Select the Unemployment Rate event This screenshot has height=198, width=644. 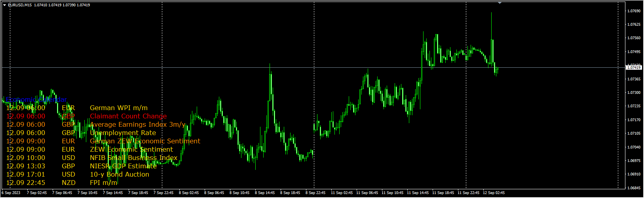pyautogui.click(x=123, y=133)
